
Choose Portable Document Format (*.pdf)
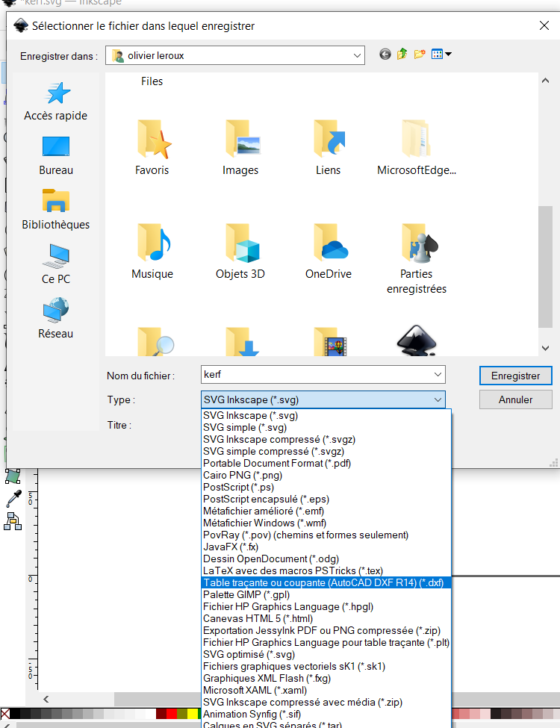click(326, 464)
